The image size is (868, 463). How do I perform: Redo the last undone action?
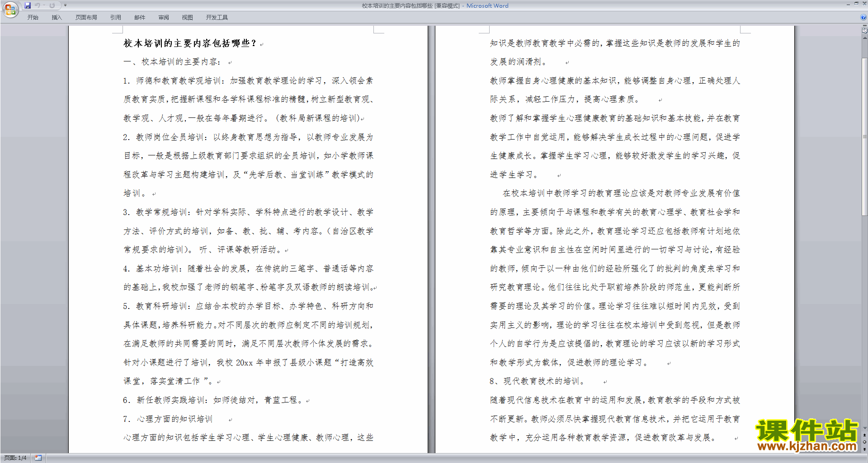pos(52,5)
